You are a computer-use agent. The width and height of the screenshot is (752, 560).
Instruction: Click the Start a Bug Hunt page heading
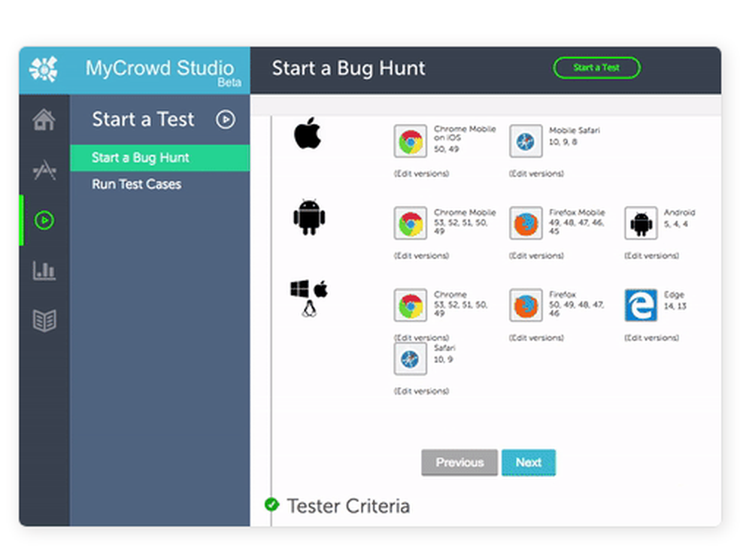pyautogui.click(x=349, y=68)
